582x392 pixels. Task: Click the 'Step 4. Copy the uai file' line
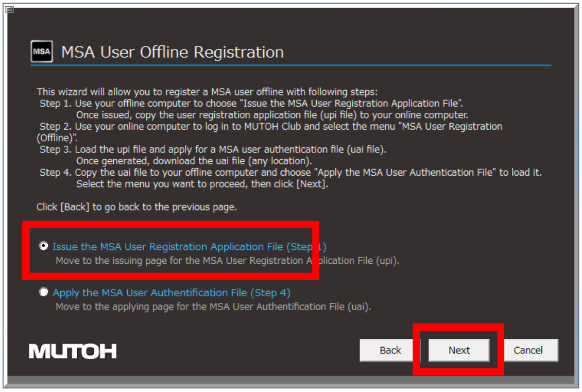(x=290, y=172)
